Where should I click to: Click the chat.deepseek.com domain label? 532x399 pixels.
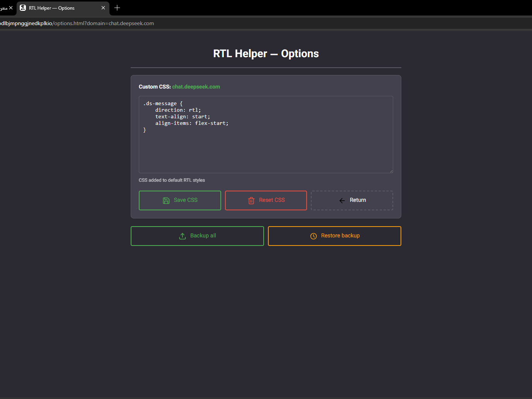196,87
